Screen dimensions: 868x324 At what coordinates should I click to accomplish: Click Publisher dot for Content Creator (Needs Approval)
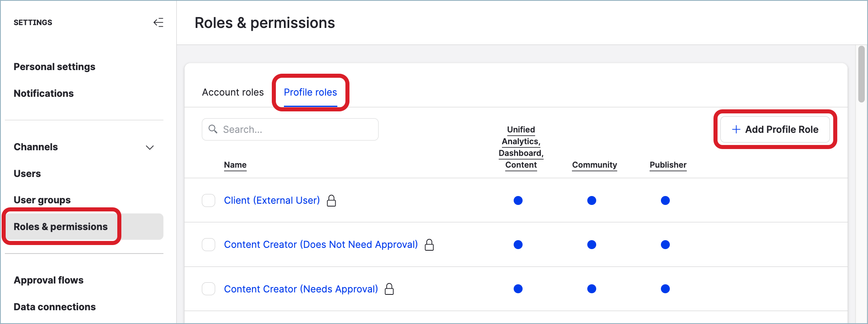(x=665, y=289)
